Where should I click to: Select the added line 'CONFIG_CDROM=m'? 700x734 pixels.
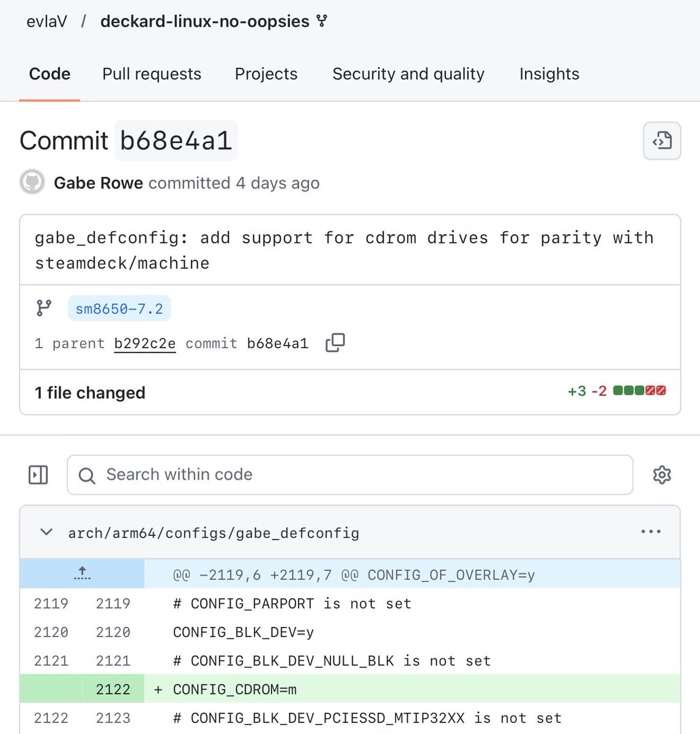[235, 689]
